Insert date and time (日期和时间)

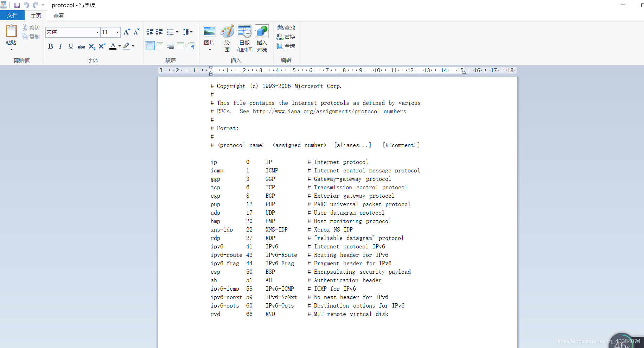tap(244, 38)
